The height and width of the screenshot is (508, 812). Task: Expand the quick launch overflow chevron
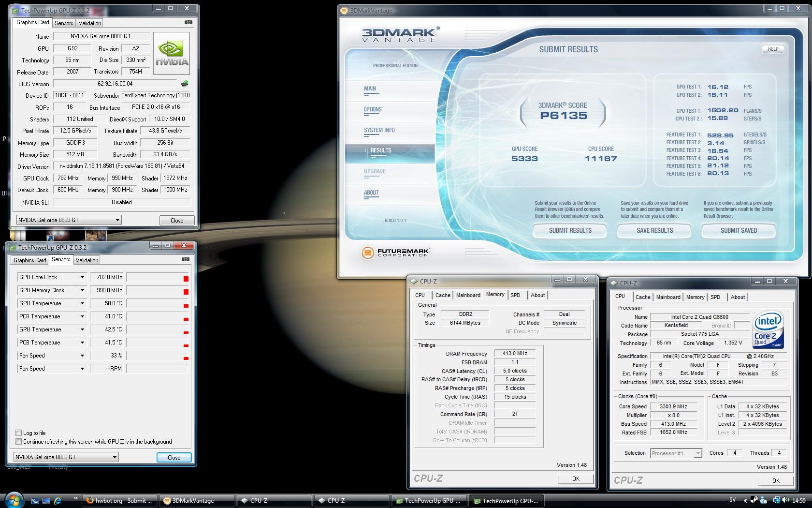coord(75,498)
